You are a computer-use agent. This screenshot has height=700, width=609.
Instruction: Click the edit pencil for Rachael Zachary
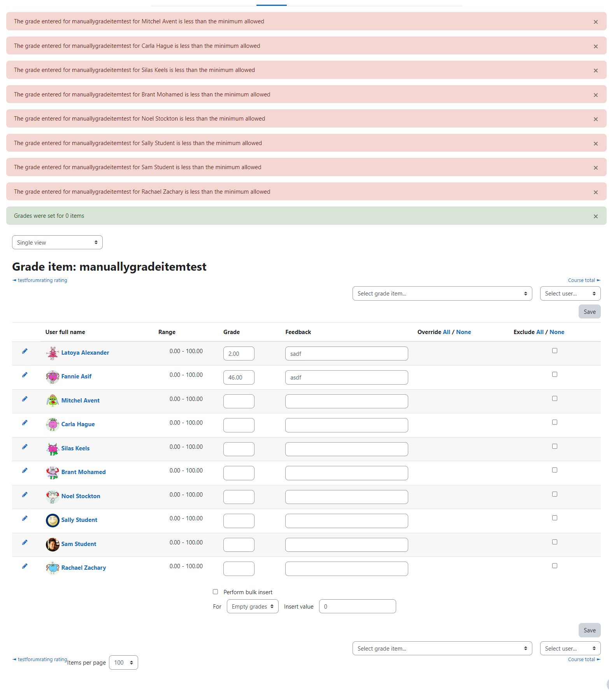point(25,566)
